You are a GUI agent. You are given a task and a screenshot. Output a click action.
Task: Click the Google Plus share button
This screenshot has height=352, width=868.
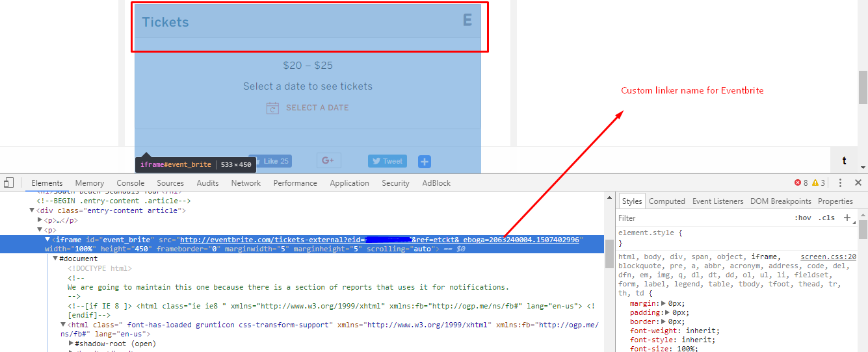point(329,160)
